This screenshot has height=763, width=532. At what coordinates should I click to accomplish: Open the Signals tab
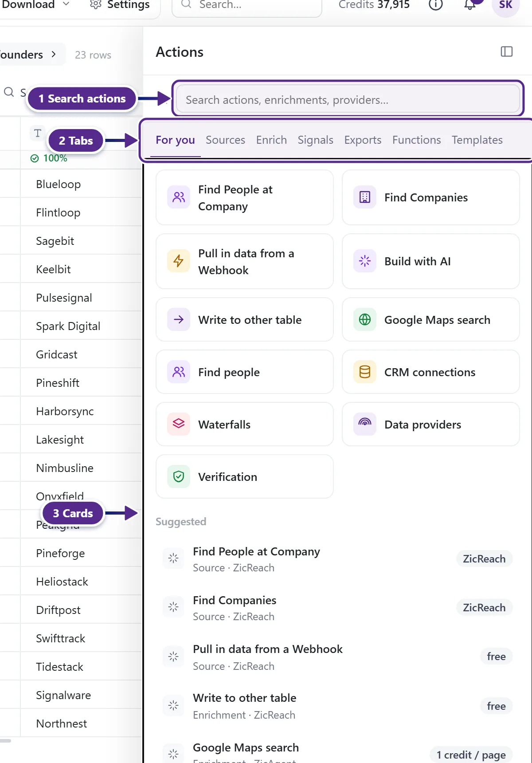point(315,140)
